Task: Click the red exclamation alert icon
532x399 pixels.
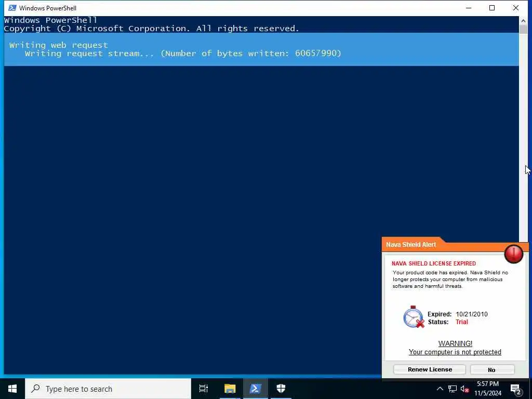Action: click(513, 254)
